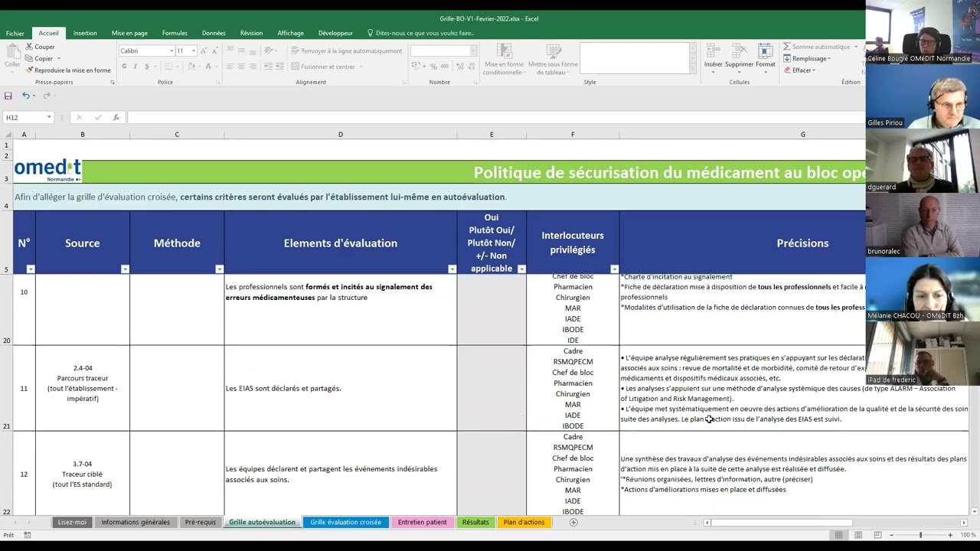Click the Insérer cells icon

click(x=713, y=51)
